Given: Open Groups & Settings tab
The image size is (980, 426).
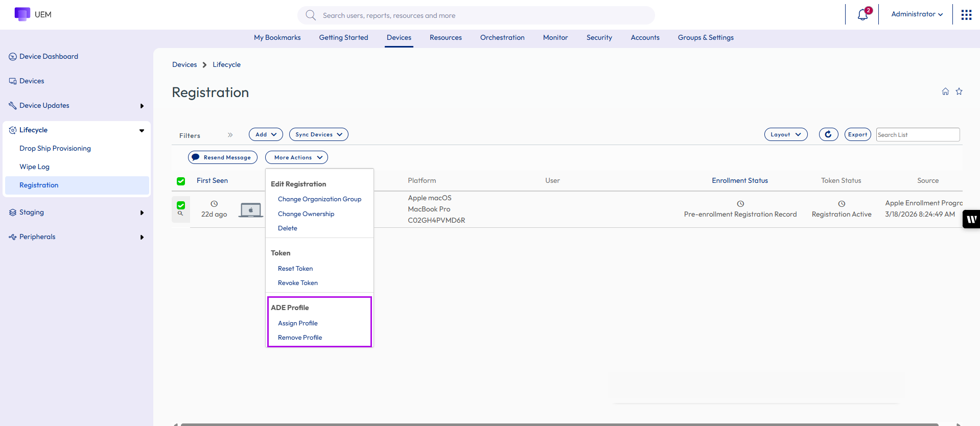Looking at the screenshot, I should [x=706, y=38].
